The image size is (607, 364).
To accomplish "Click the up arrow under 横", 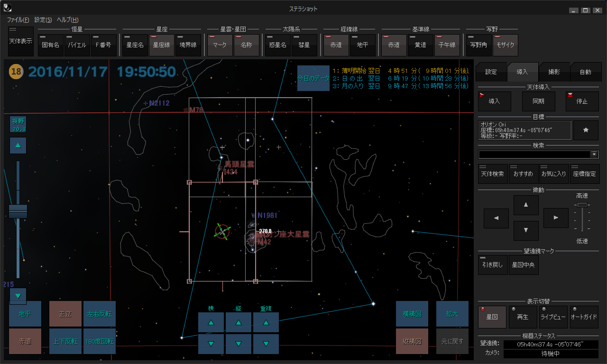I will [211, 322].
